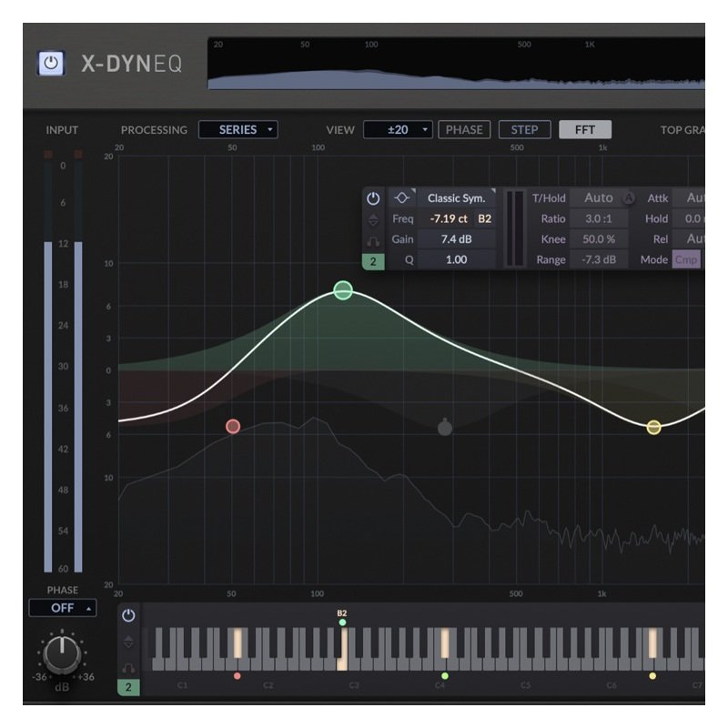Open the Classic Sym. filter type menu
The width and height of the screenshot is (728, 728).
coord(457,198)
